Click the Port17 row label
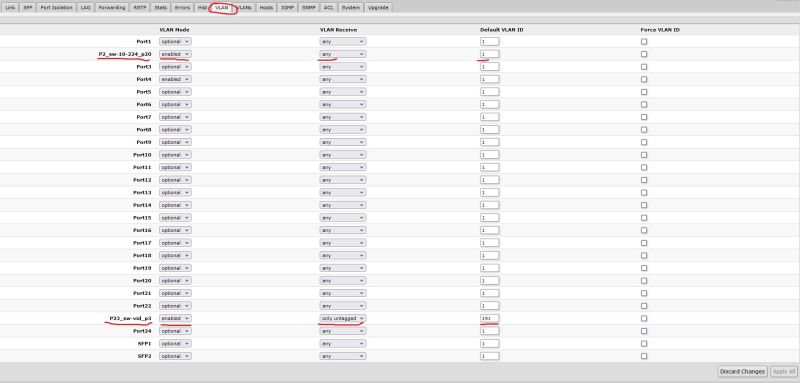This screenshot has height=383, width=800. [142, 243]
